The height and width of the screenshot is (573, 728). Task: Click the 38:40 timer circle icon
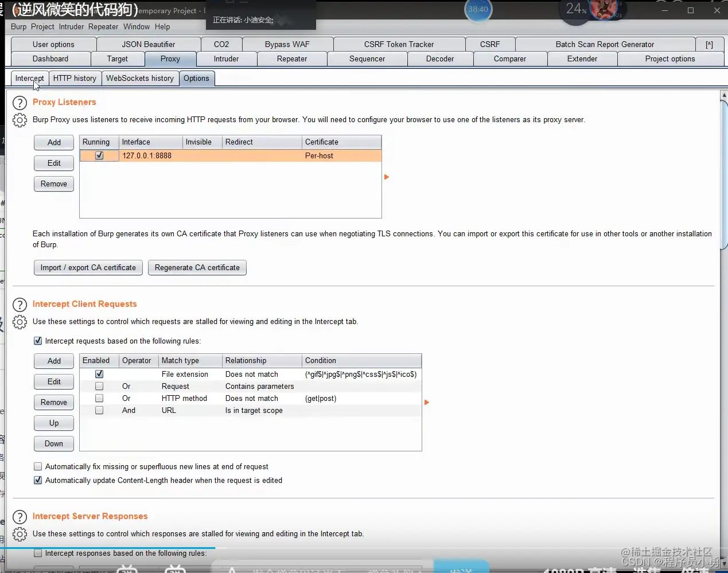(x=478, y=10)
